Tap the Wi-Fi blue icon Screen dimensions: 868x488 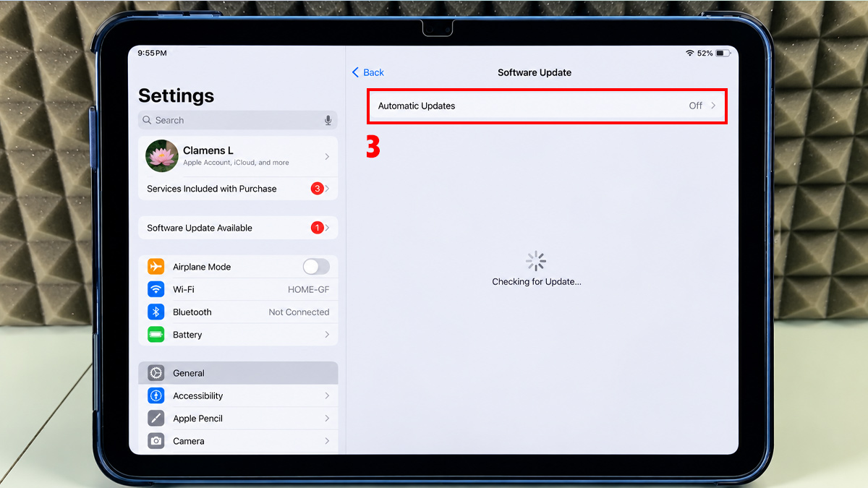(x=156, y=289)
